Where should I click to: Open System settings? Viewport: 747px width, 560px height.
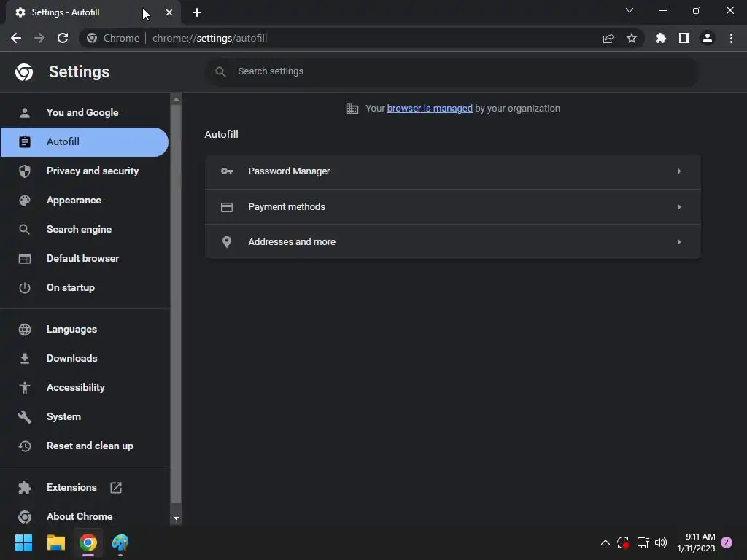point(85,416)
